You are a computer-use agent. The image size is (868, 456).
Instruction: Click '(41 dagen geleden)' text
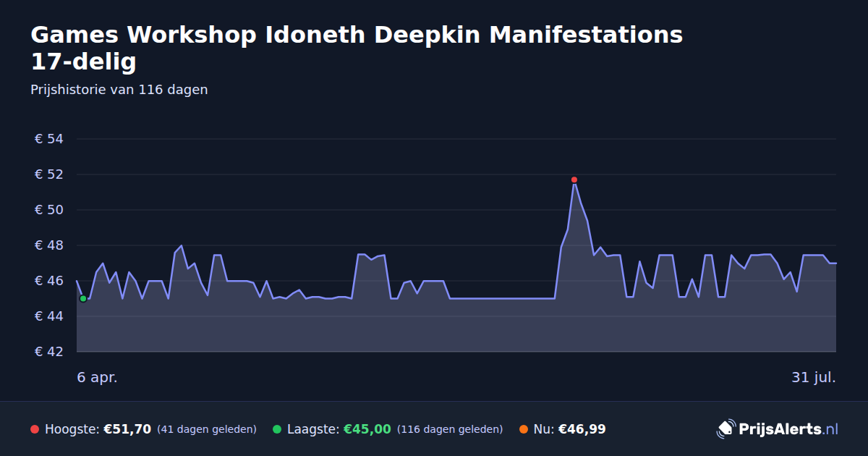(207, 429)
